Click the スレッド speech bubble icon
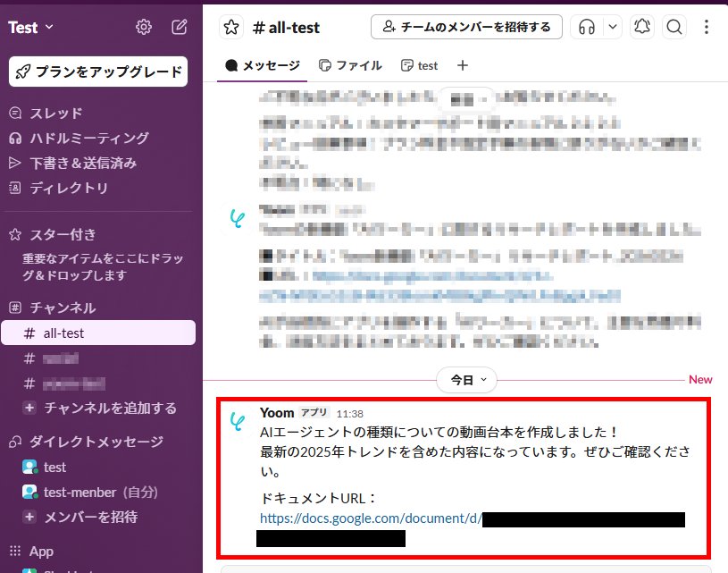Screen dimensions: 728x573 (15, 113)
